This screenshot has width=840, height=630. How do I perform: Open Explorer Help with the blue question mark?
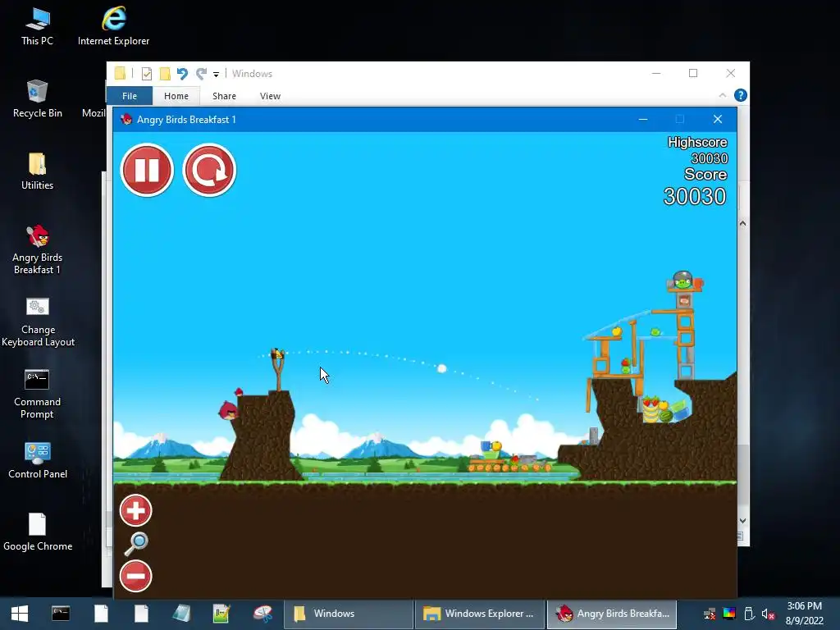(741, 95)
